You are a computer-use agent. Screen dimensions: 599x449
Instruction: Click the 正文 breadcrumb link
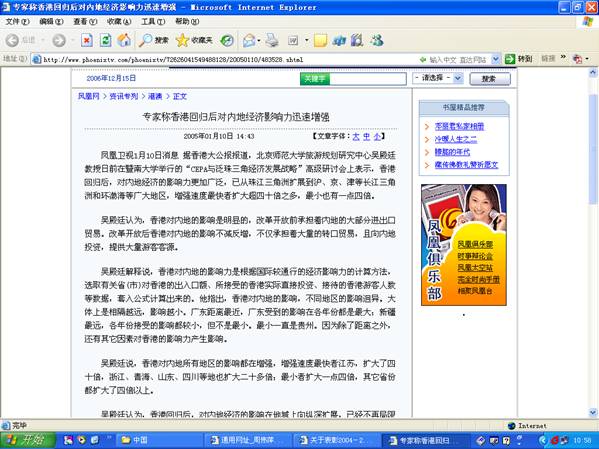(180, 96)
